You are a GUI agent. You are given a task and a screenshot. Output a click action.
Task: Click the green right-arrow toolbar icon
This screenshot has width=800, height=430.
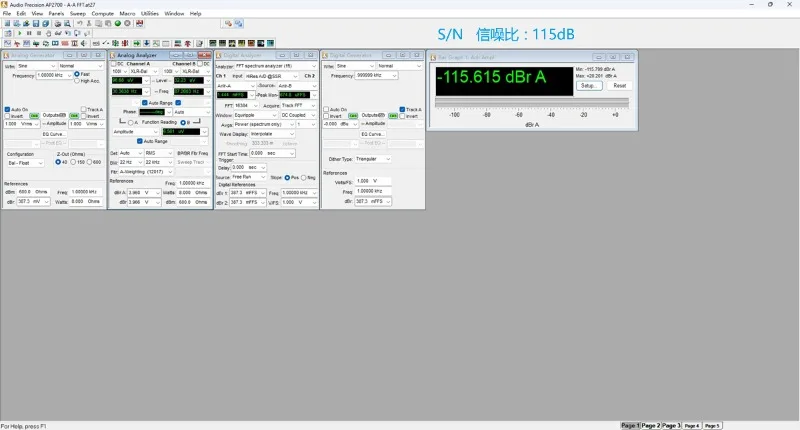pos(137,43)
